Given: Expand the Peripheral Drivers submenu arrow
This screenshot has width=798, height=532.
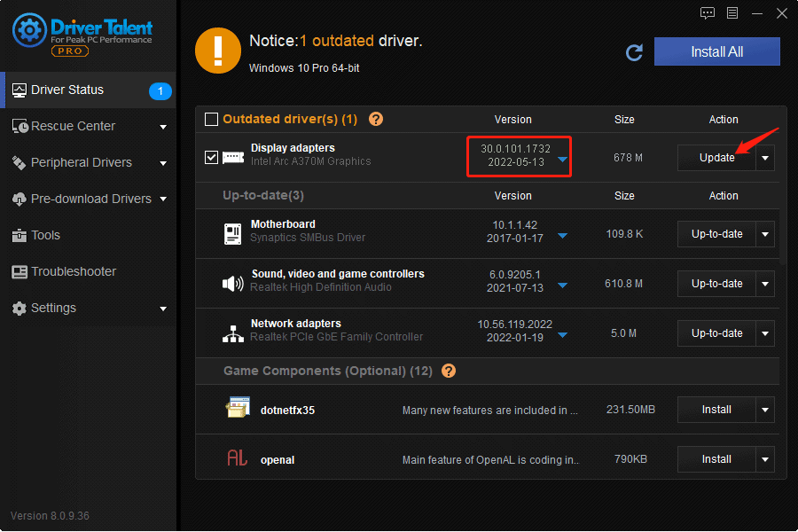Looking at the screenshot, I should point(163,163).
